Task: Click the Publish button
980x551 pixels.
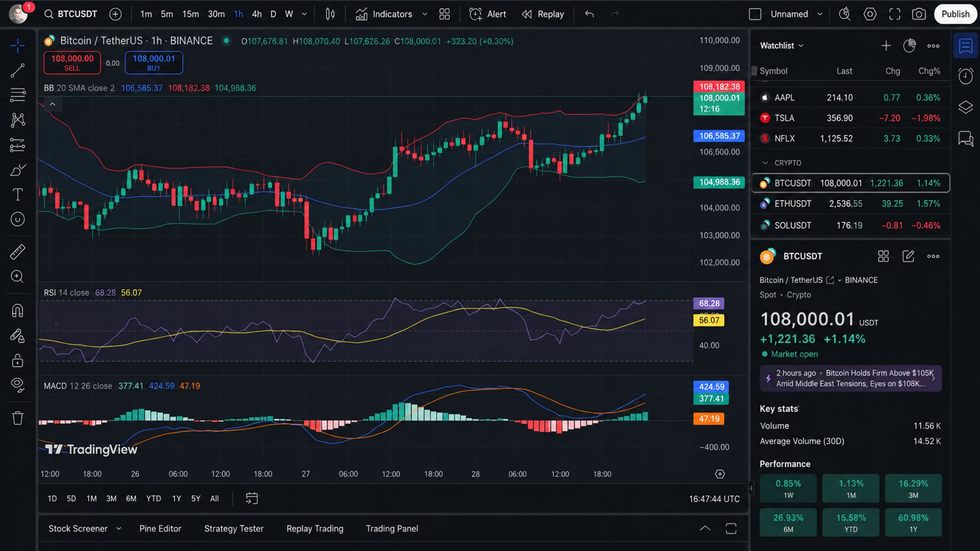Action: tap(955, 14)
